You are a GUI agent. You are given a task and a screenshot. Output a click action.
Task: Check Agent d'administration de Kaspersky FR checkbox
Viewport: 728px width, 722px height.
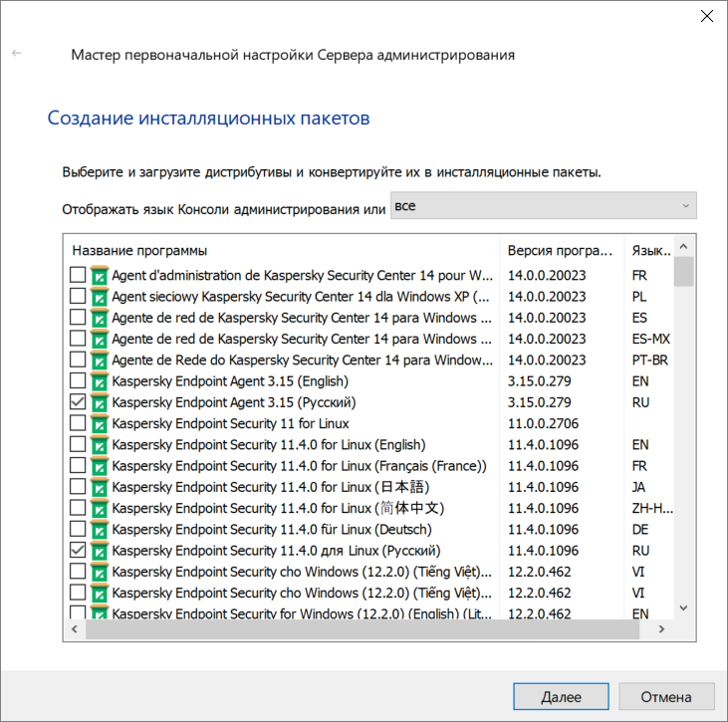coord(78,275)
